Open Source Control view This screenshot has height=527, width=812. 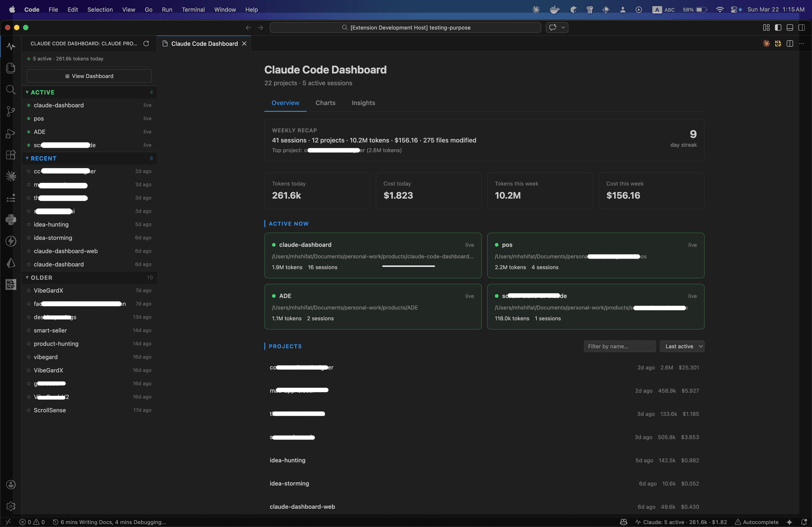pos(11,111)
